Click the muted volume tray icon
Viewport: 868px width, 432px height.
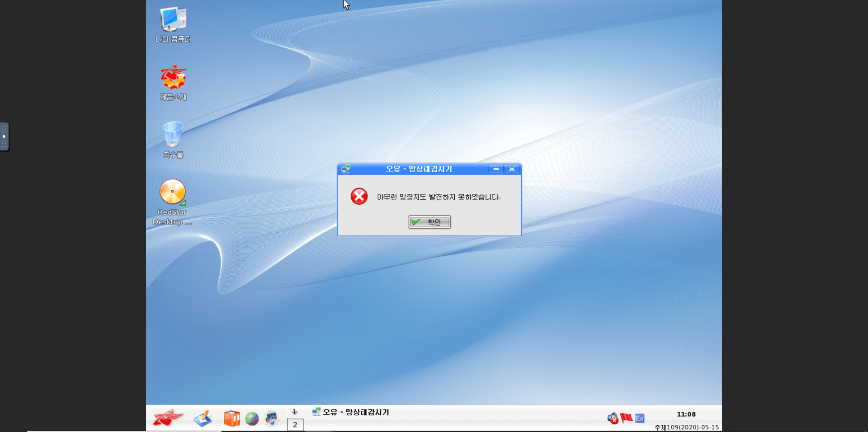(x=613, y=418)
